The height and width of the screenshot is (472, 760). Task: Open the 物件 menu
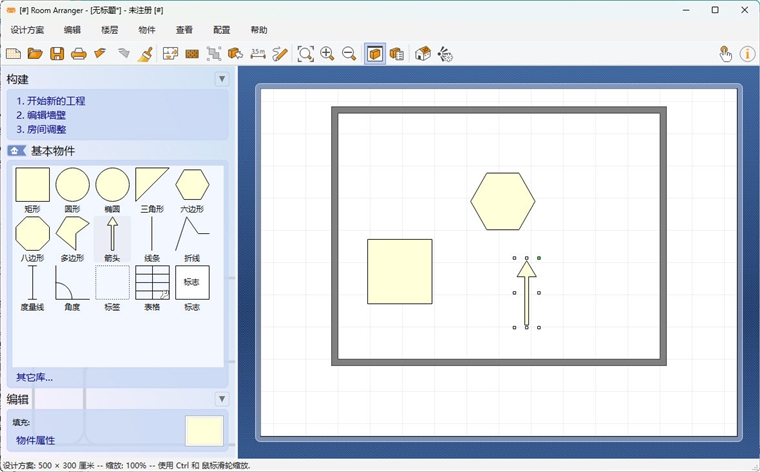click(147, 30)
